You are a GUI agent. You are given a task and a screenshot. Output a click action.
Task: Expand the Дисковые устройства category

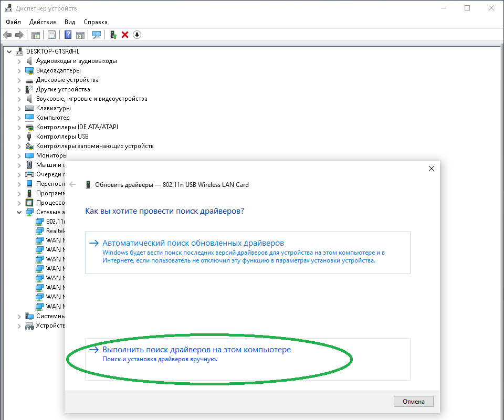pos(19,80)
